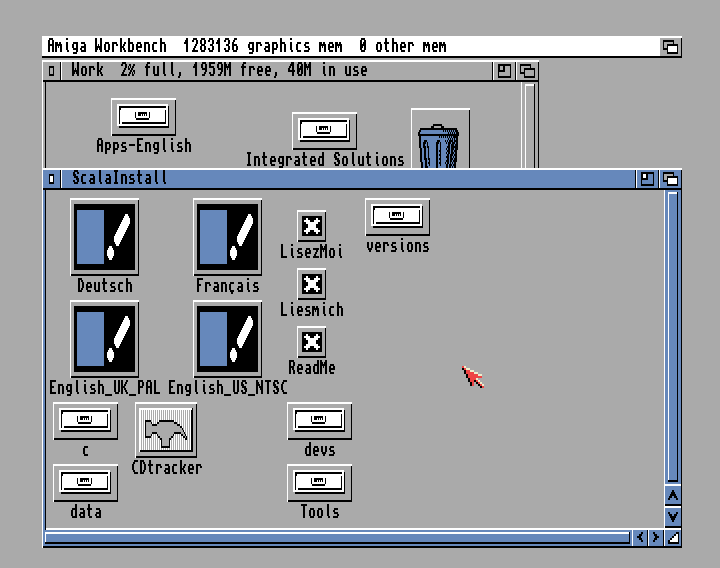Click the ScalaInstall window zoom gadget
The image size is (720, 568).
(648, 179)
